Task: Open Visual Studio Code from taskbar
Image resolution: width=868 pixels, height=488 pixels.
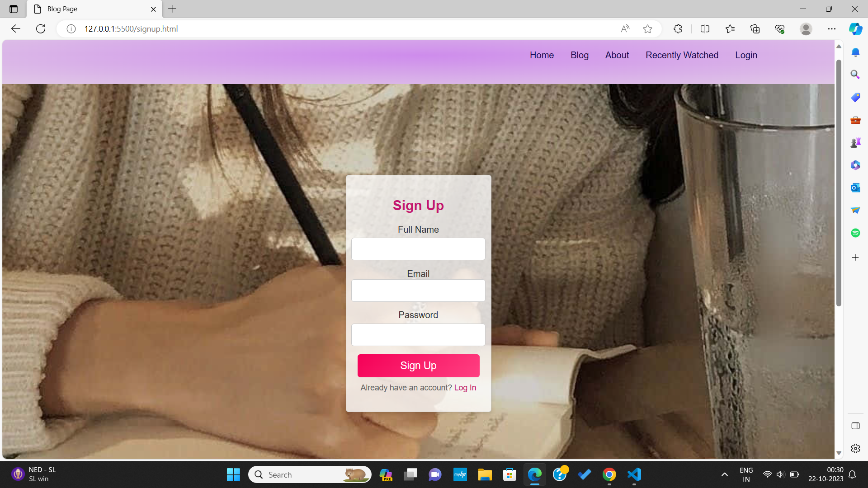Action: 634,474
